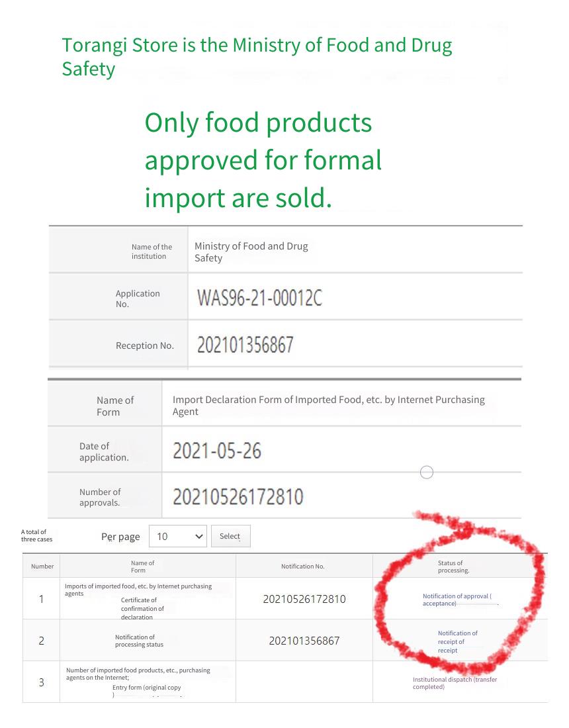Open Notification of approval (acceptance) link
This screenshot has height=728, width=569.
tap(457, 600)
